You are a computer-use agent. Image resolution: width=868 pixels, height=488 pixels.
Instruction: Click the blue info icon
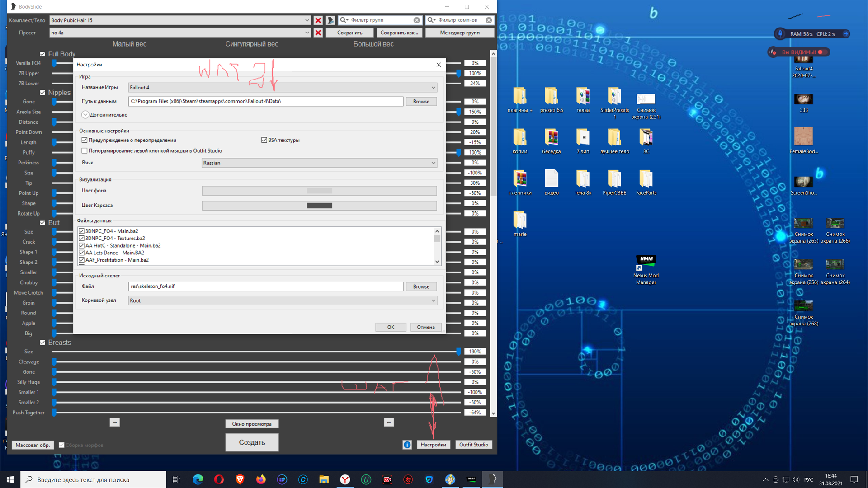click(407, 445)
